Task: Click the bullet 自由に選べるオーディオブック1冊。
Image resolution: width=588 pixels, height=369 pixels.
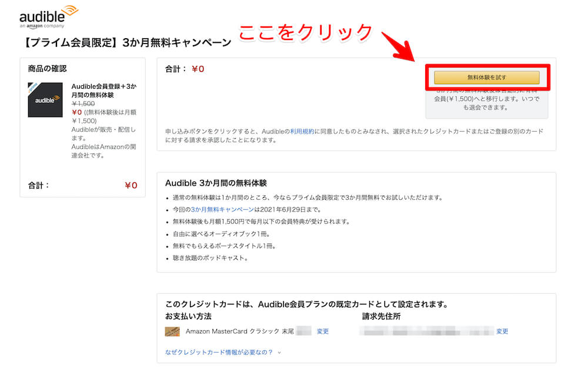Action: click(221, 234)
